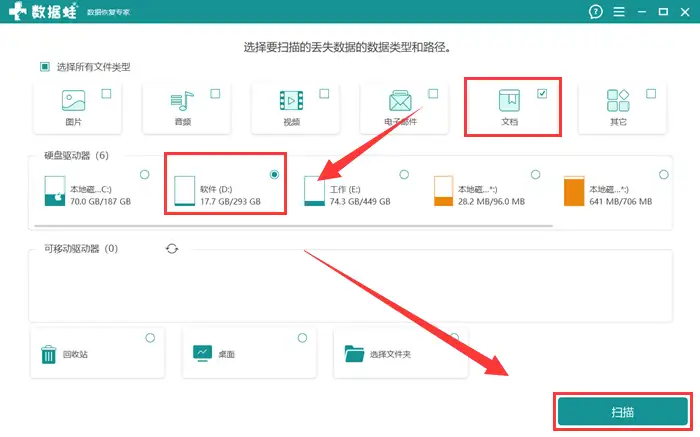Check the Others (其它) checkbox
700x437 pixels.
[651, 94]
